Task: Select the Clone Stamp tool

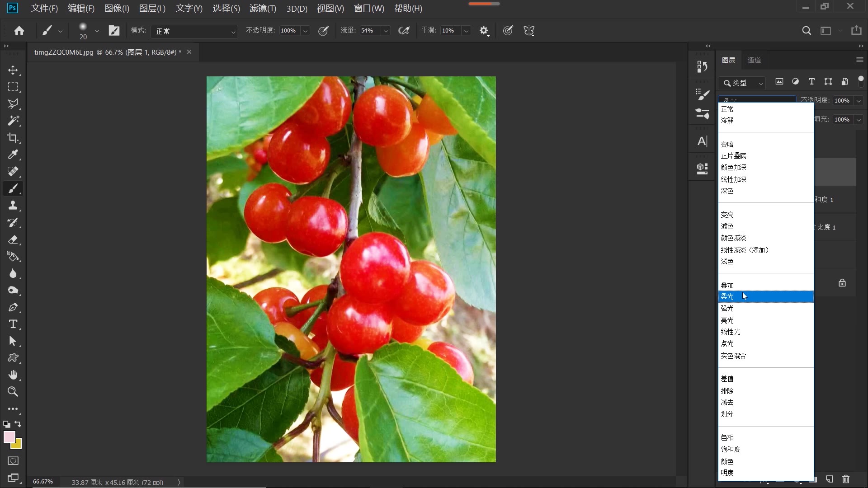Action: (13, 206)
